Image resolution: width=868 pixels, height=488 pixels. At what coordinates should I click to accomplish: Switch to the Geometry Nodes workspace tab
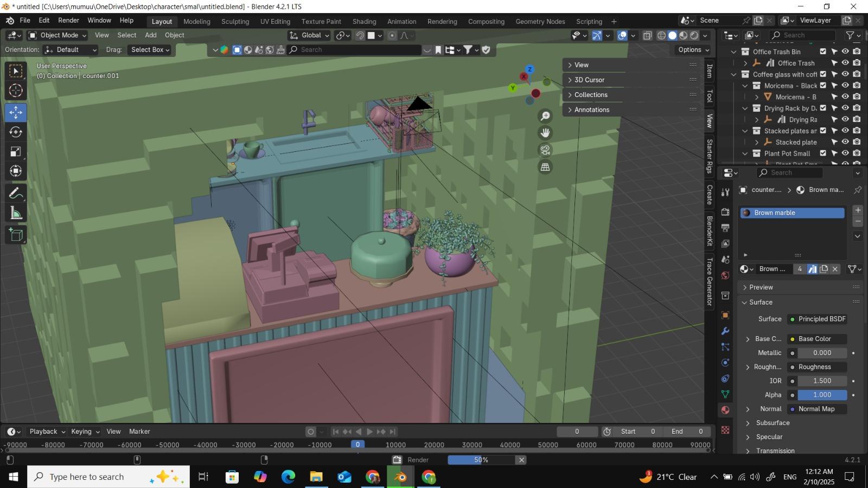point(540,22)
